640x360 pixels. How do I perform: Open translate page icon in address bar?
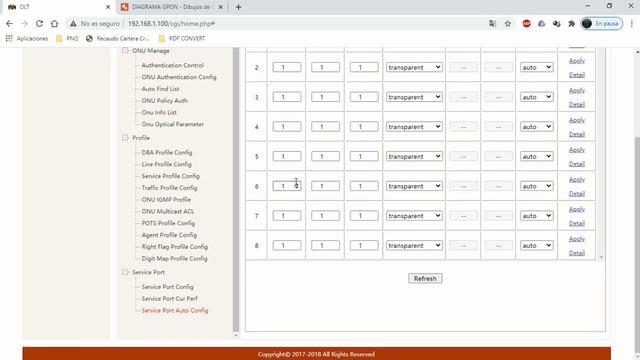pyautogui.click(x=493, y=24)
